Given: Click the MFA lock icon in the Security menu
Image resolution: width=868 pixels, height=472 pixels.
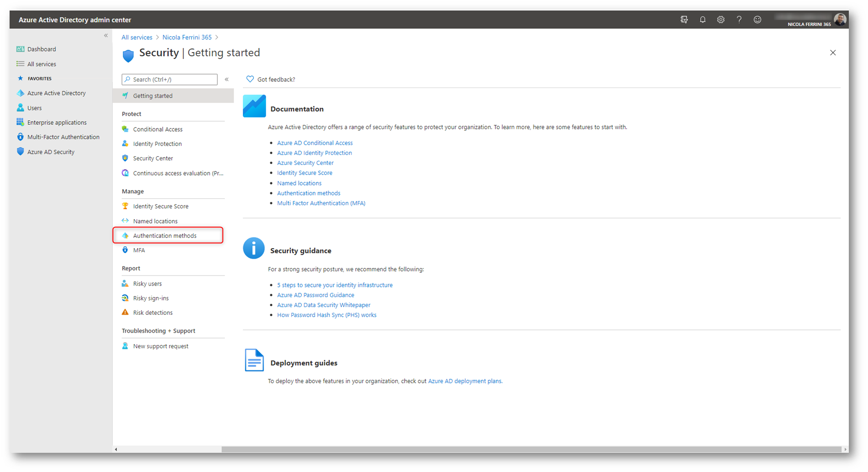Looking at the screenshot, I should pyautogui.click(x=125, y=250).
